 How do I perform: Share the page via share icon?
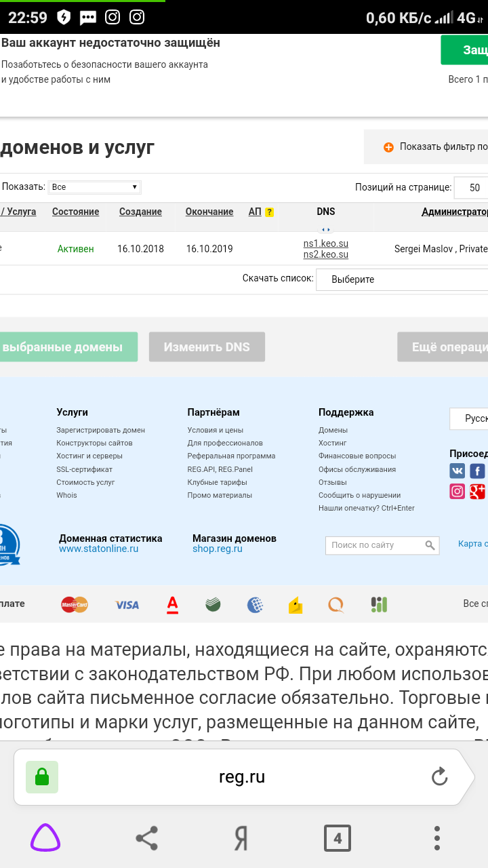click(x=146, y=838)
